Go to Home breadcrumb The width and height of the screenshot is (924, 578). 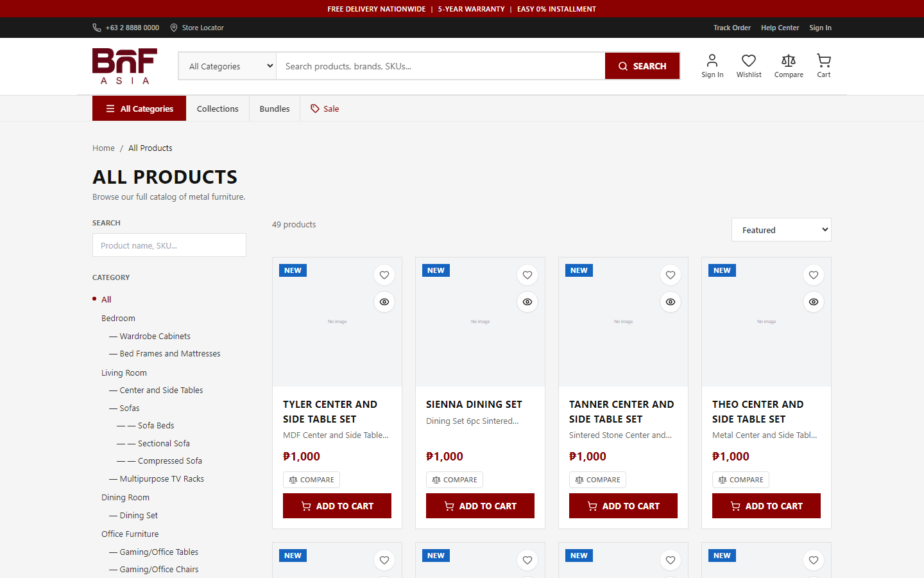(x=103, y=148)
